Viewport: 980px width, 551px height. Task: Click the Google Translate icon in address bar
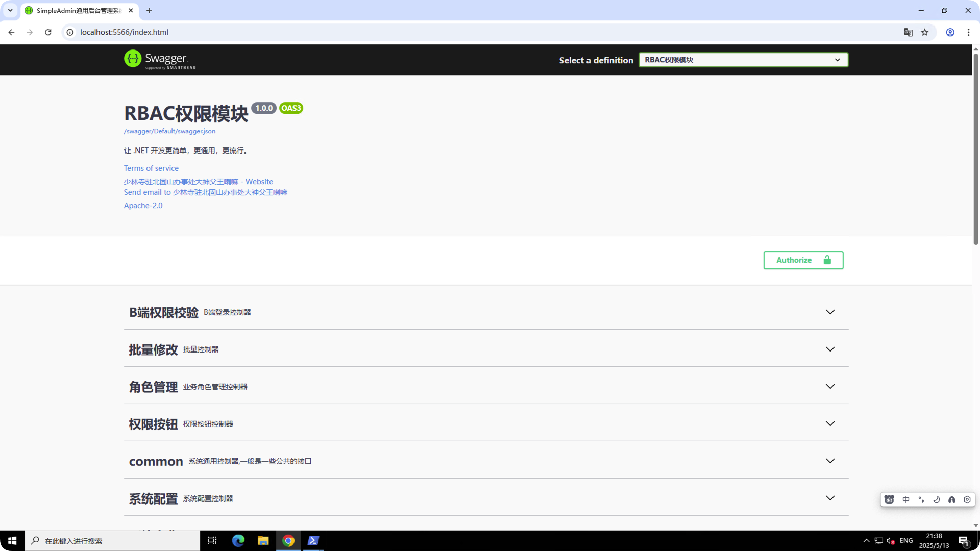pyautogui.click(x=908, y=32)
